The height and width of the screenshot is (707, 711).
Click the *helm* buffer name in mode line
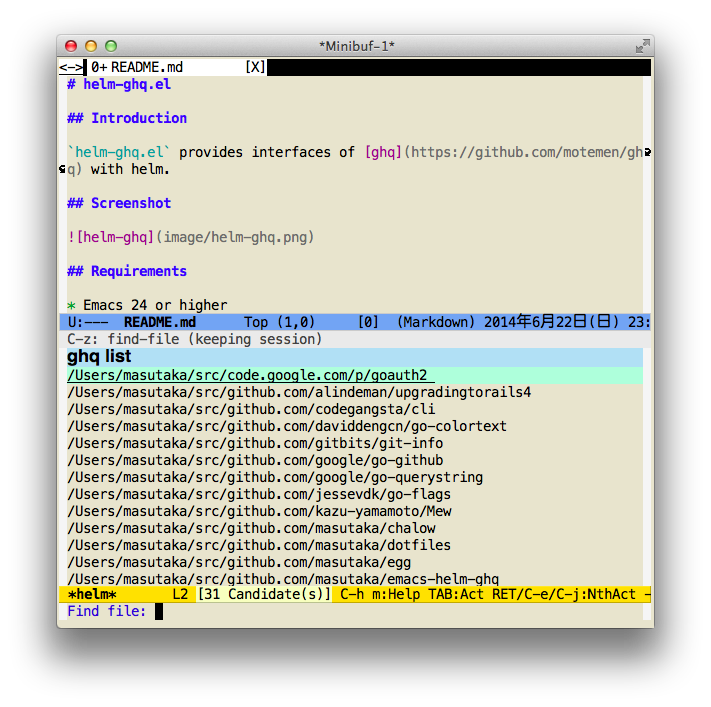[92, 595]
